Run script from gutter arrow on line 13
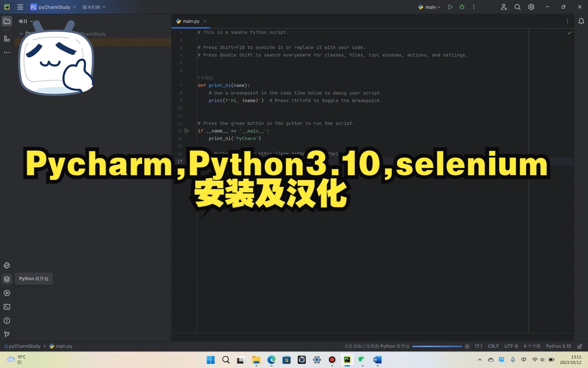588x368 pixels. (x=187, y=131)
